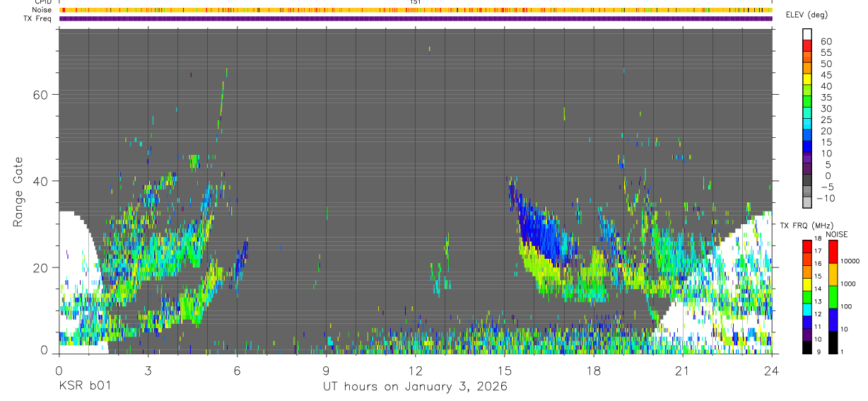The width and height of the screenshot is (868, 401).
Task: Click the KSR b01 radar label
Action: coord(84,386)
